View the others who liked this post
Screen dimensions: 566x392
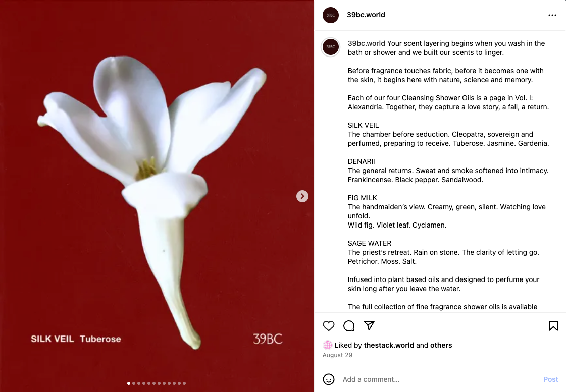coord(441,345)
